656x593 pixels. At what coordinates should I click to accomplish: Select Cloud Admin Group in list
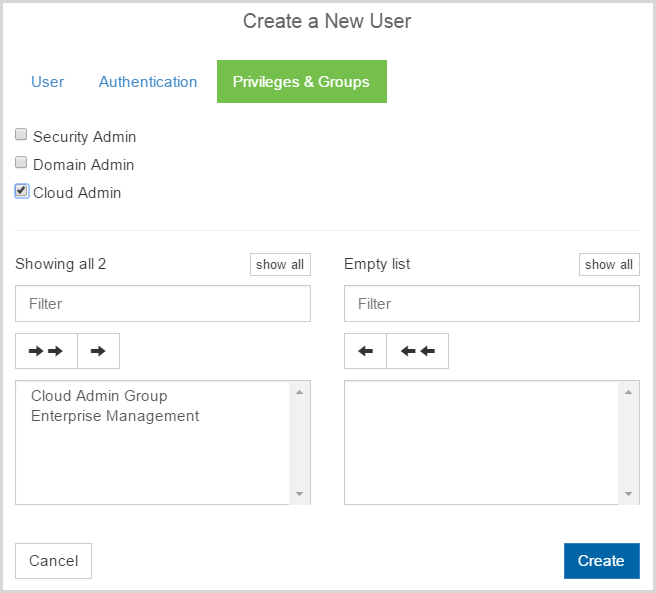coord(99,396)
